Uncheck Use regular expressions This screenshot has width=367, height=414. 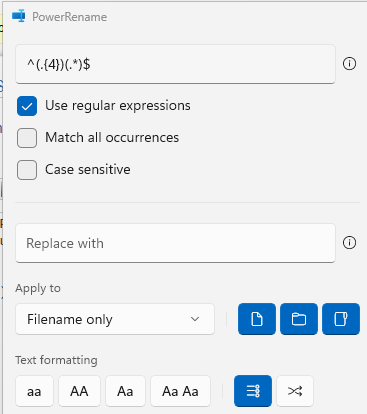27,106
